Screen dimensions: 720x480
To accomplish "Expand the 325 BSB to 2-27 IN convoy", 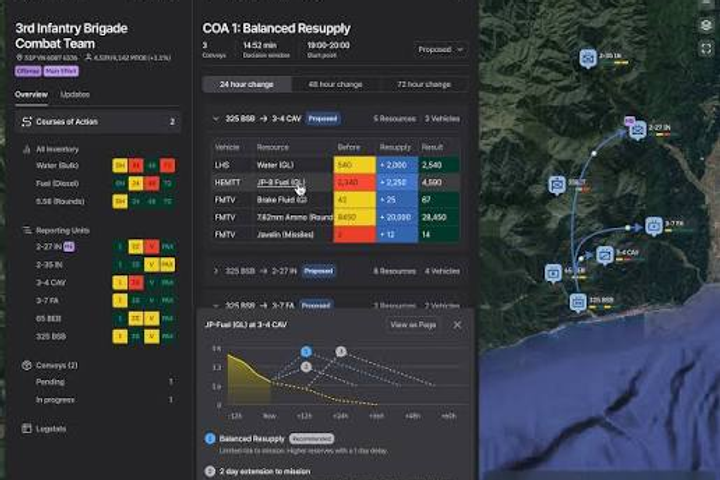I will pyautogui.click(x=216, y=271).
